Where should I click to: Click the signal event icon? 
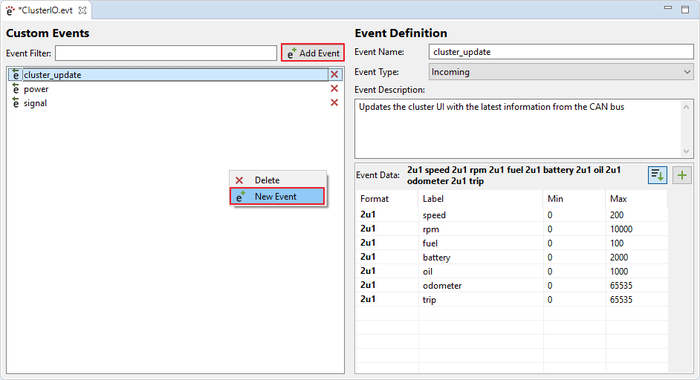[16, 103]
